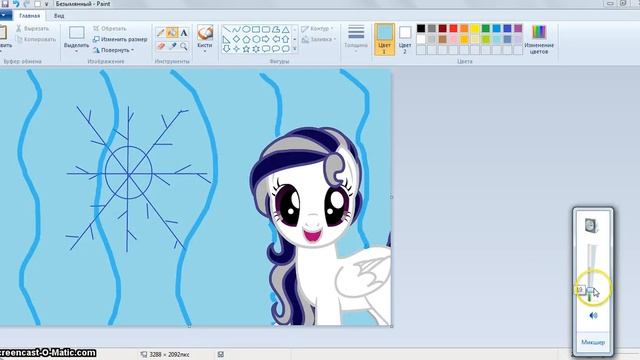Choose the rounded rectangular callout shape

pyautogui.click(x=266, y=49)
